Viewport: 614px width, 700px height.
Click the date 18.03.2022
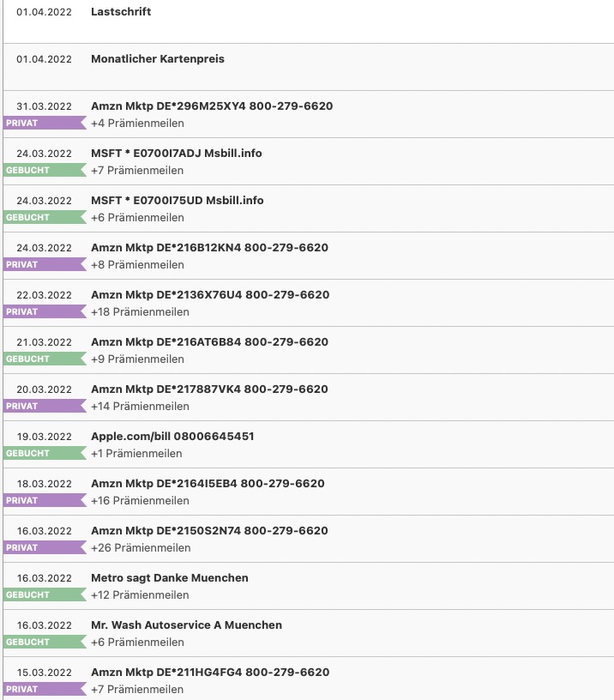pyautogui.click(x=45, y=484)
